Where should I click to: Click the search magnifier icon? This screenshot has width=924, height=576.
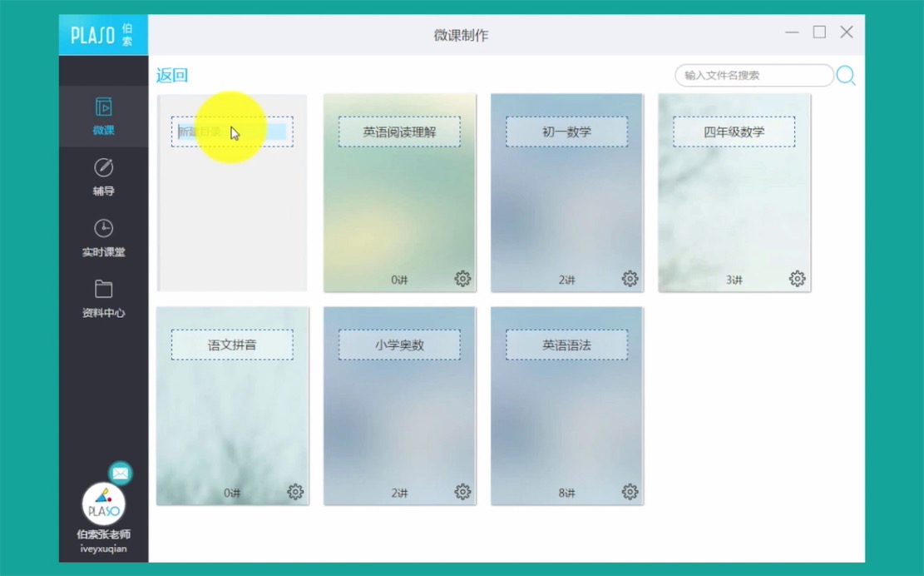(846, 76)
